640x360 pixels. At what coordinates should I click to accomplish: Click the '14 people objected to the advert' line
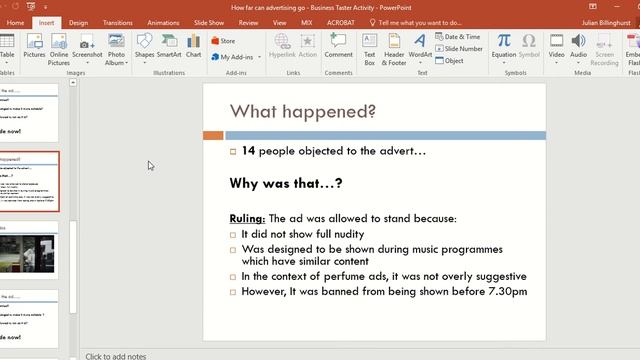pyautogui.click(x=333, y=151)
